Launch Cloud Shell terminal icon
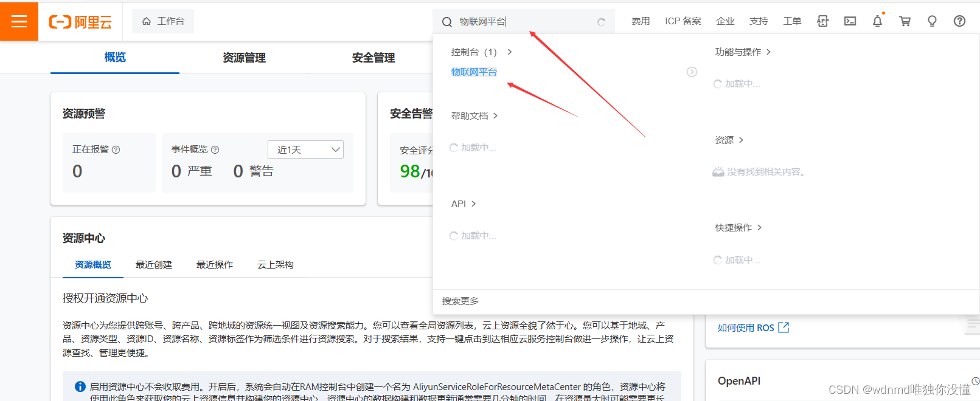 [850, 21]
